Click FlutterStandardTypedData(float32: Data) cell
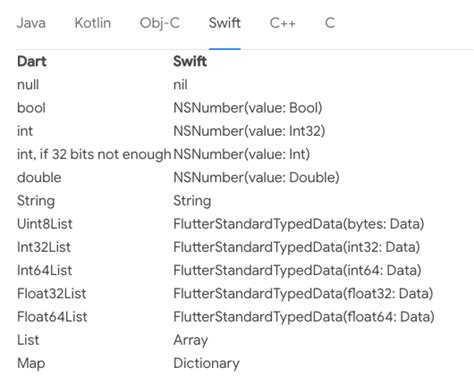 pos(303,293)
